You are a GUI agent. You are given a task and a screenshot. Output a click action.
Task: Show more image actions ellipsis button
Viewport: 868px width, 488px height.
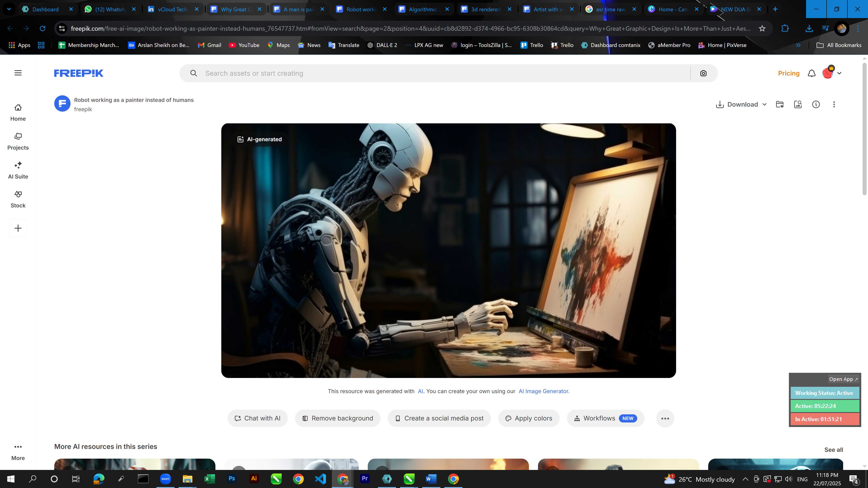pyautogui.click(x=665, y=418)
